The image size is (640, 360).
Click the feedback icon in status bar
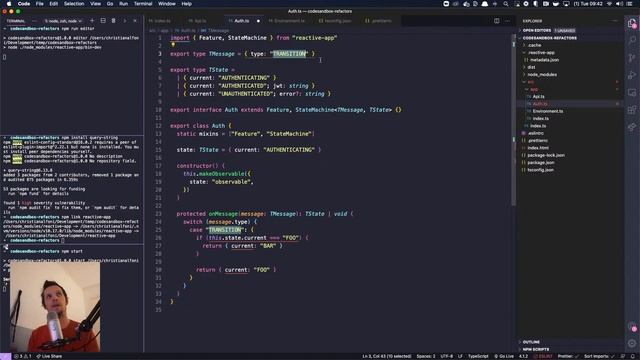click(623, 356)
